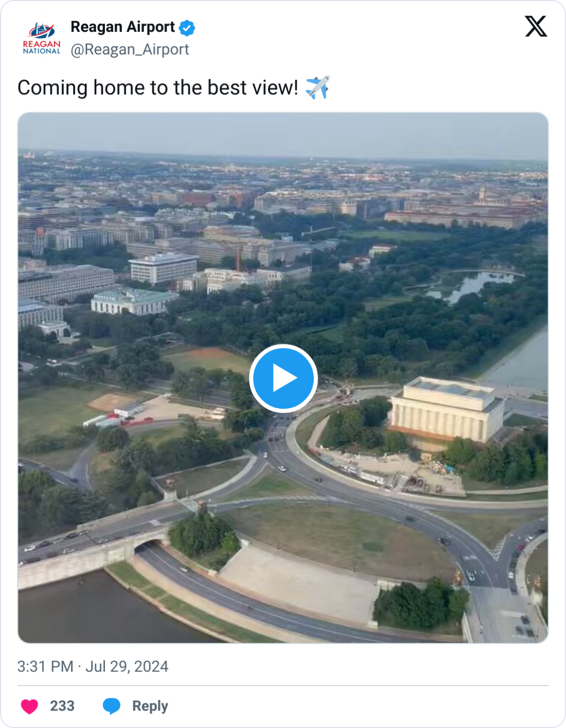Open the Reagan Airport profile name
The width and height of the screenshot is (566, 728).
pyautogui.click(x=122, y=27)
